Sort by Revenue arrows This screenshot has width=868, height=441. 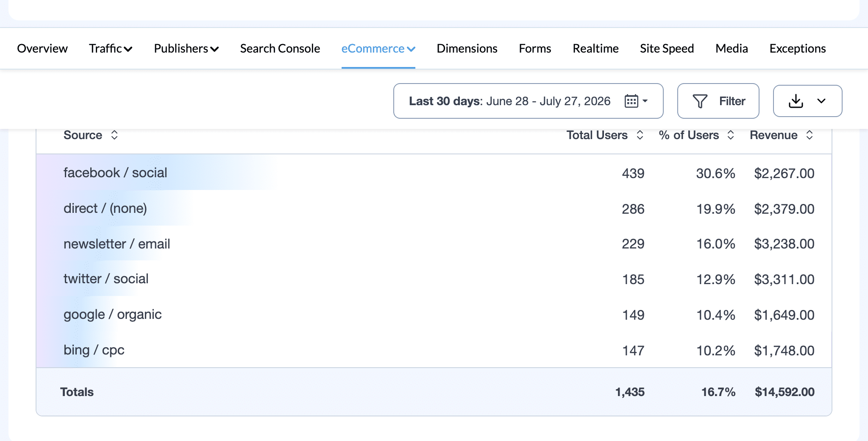point(809,135)
